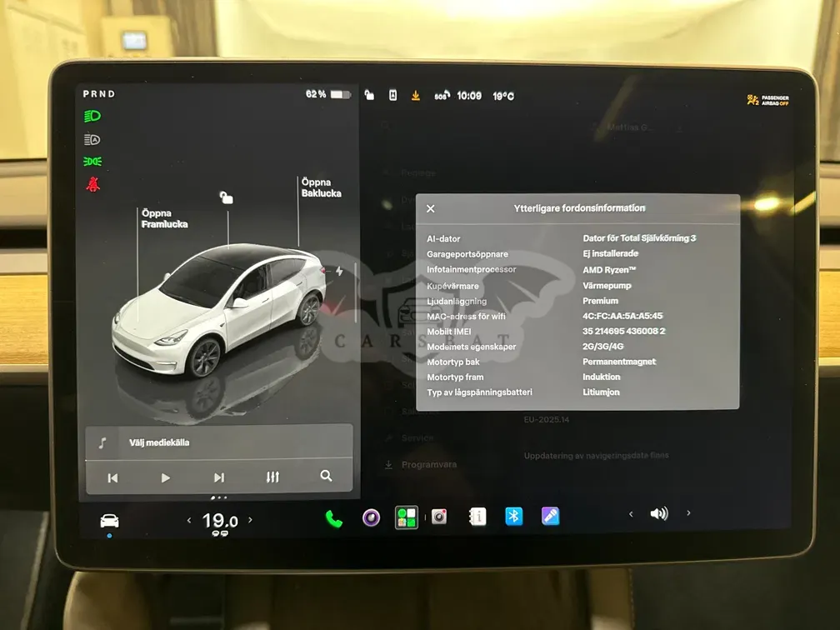Skip to previous media track

click(x=112, y=477)
